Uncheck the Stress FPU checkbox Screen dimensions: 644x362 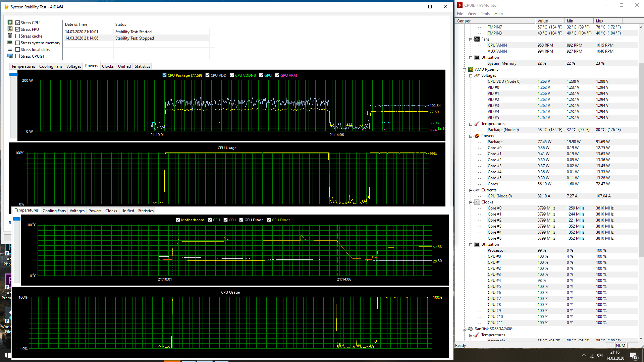(18, 29)
